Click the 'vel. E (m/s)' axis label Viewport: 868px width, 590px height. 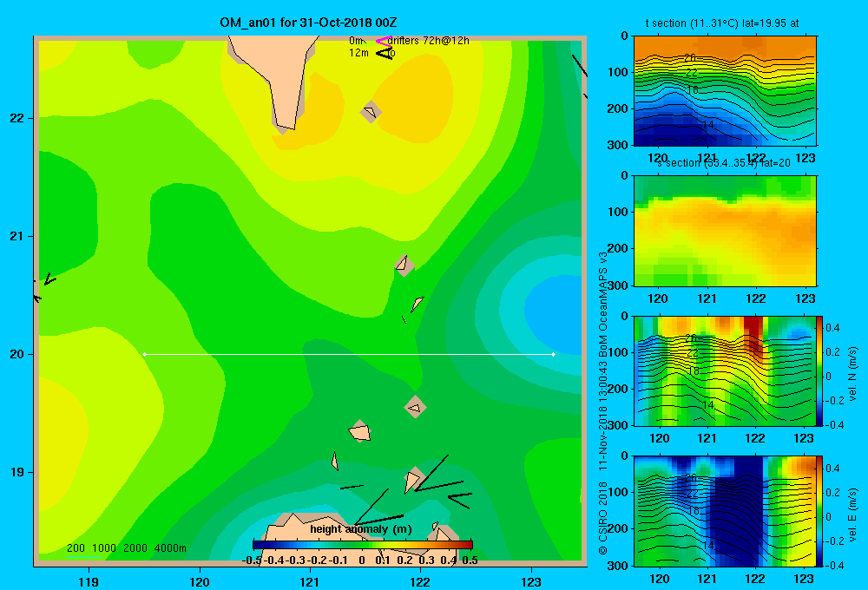pyautogui.click(x=853, y=513)
